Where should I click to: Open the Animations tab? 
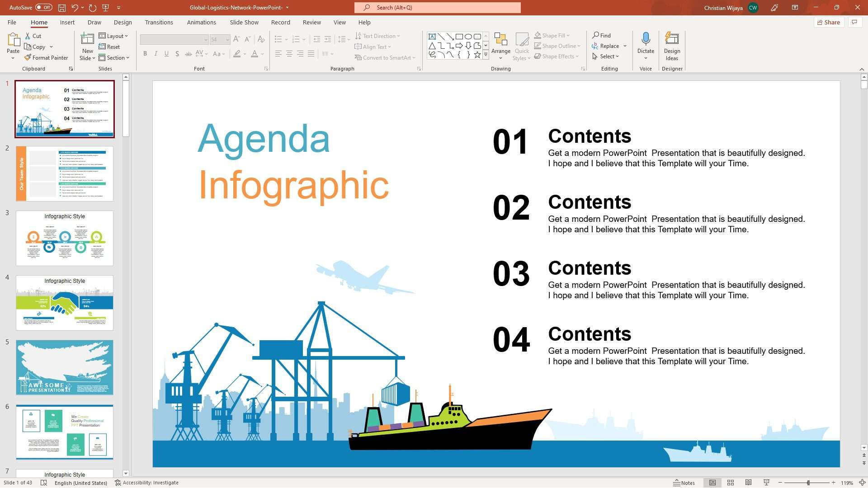(201, 22)
